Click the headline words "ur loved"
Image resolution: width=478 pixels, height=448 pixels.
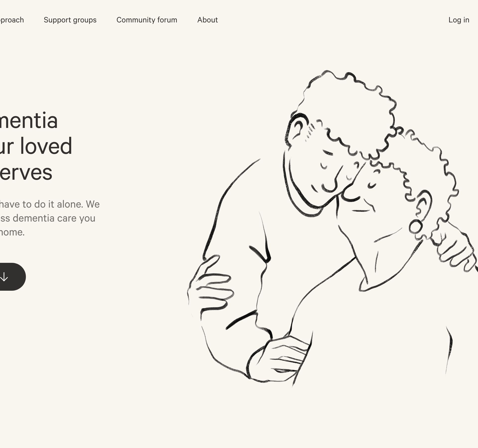pyautogui.click(x=36, y=146)
